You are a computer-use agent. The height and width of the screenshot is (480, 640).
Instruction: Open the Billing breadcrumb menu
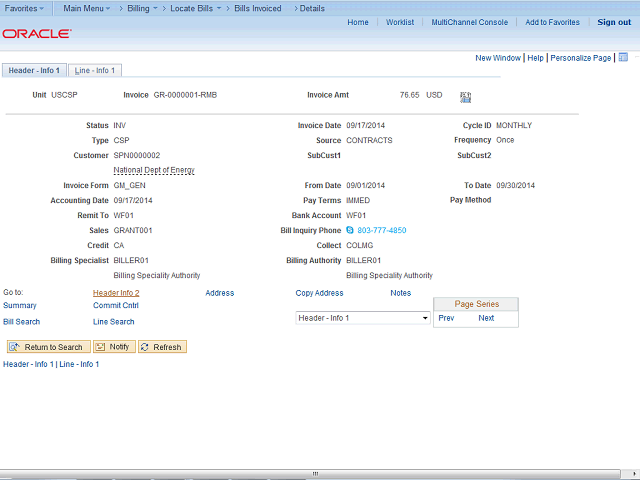click(x=142, y=8)
